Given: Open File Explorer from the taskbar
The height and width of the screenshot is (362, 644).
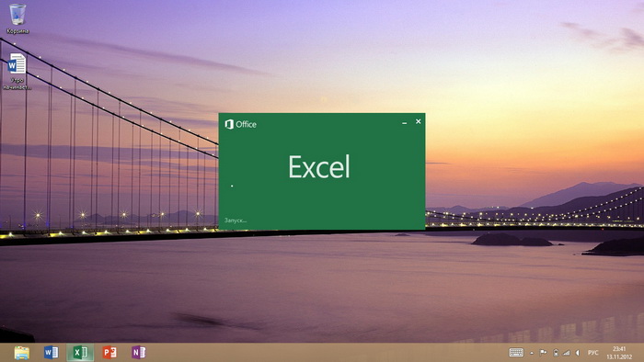Looking at the screenshot, I should (x=22, y=353).
